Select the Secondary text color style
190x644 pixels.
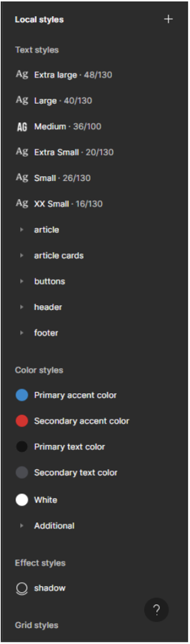pyautogui.click(x=22, y=472)
